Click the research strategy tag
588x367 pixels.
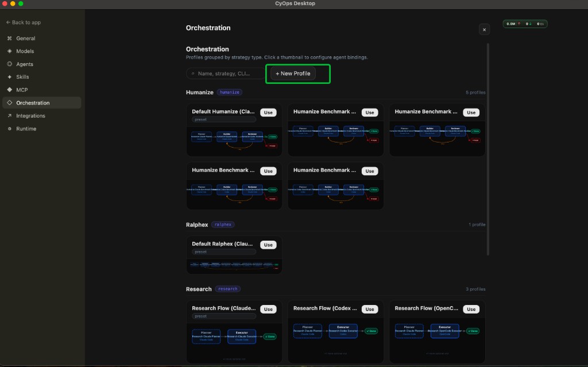pyautogui.click(x=227, y=289)
